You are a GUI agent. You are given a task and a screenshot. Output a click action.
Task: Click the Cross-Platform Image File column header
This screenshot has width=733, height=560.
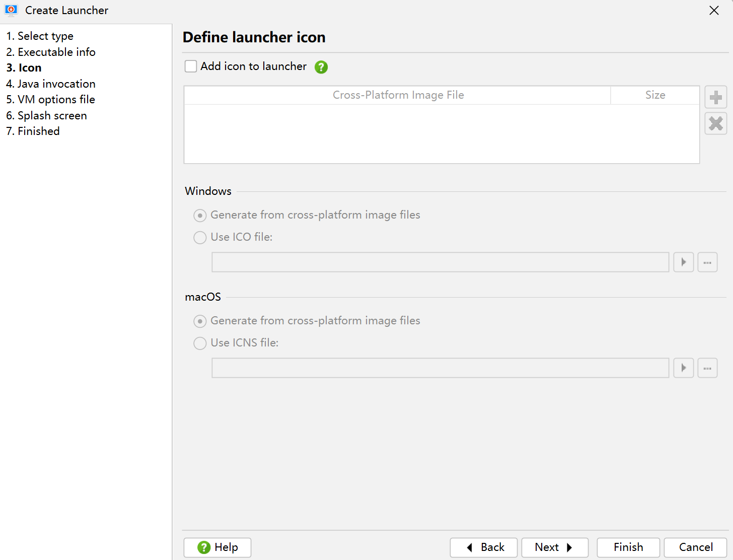pos(398,95)
